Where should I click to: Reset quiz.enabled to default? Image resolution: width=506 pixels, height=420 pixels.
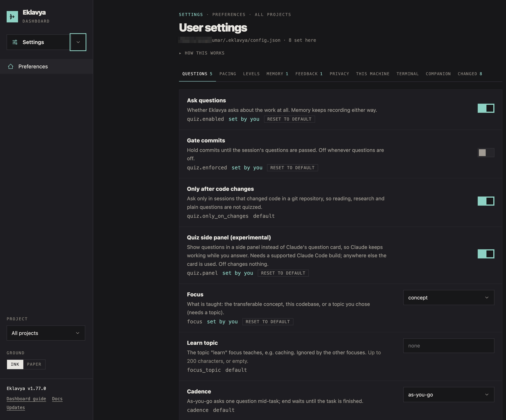tap(289, 119)
